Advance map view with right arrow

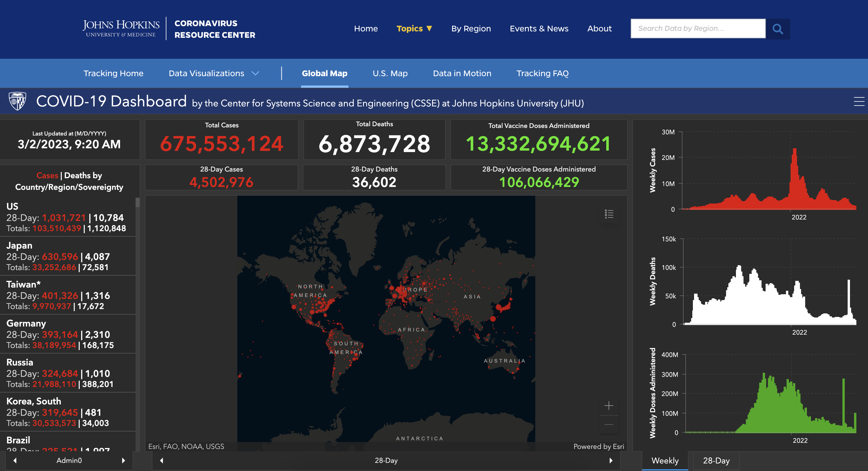tap(611, 460)
